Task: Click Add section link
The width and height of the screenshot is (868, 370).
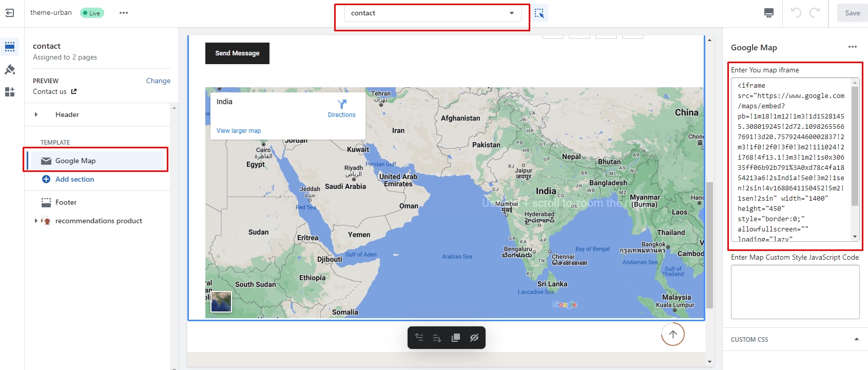Action: [x=75, y=179]
